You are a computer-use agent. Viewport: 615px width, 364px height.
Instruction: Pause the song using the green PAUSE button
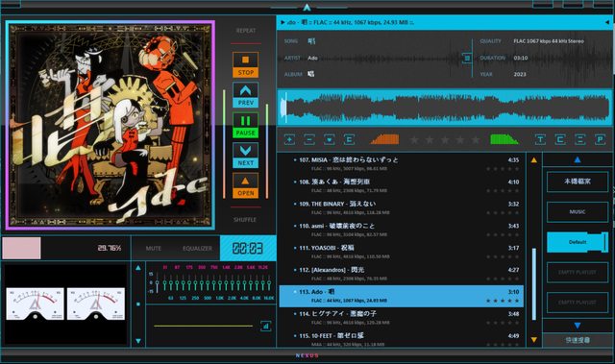[246, 125]
